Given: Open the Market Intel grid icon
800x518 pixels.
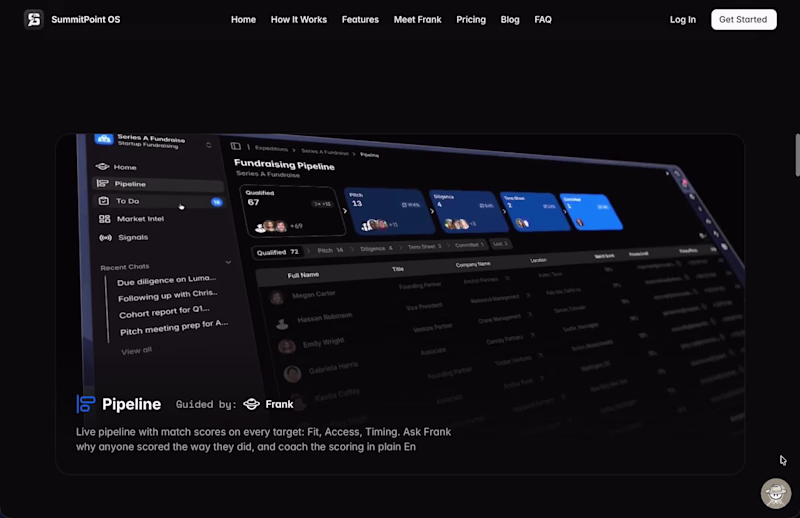Looking at the screenshot, I should (x=105, y=218).
